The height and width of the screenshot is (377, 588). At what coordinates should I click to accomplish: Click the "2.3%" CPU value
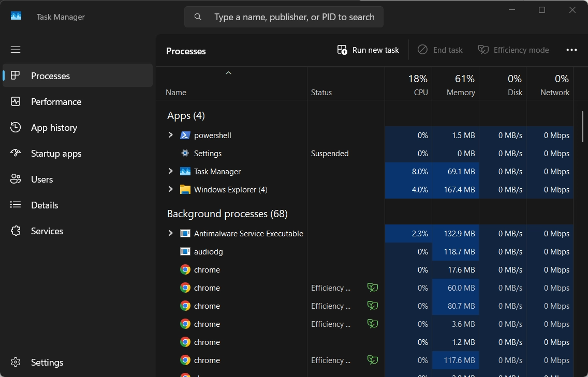pos(420,233)
